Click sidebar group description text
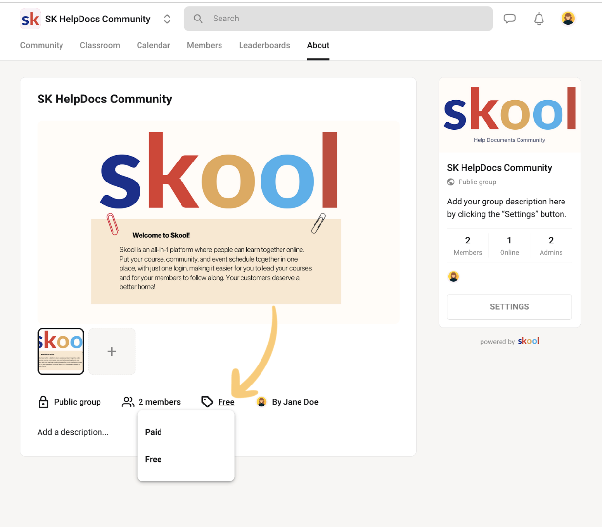602x527 pixels. coord(506,208)
